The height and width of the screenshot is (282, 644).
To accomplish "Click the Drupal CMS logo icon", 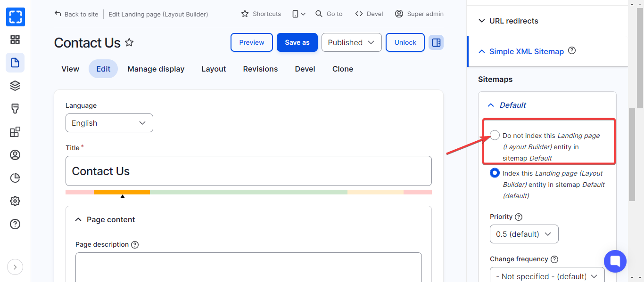I will tap(15, 17).
